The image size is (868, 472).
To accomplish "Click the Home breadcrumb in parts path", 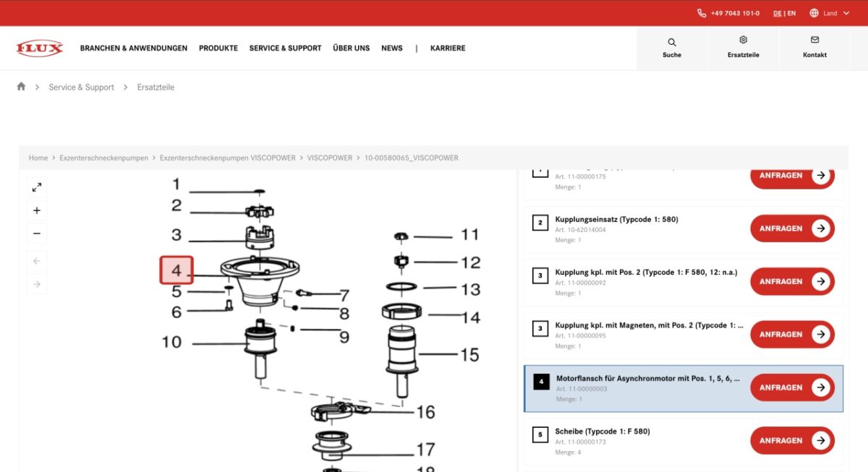I will [x=38, y=158].
